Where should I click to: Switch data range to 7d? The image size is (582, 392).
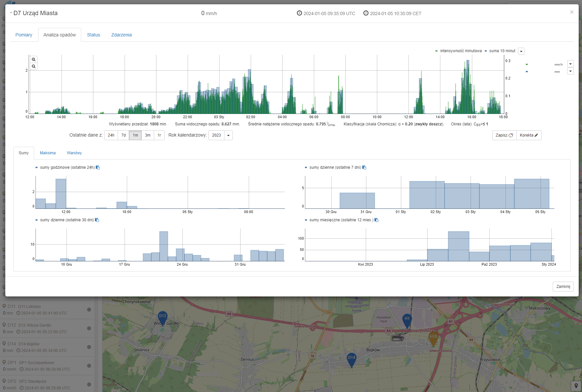pyautogui.click(x=124, y=135)
